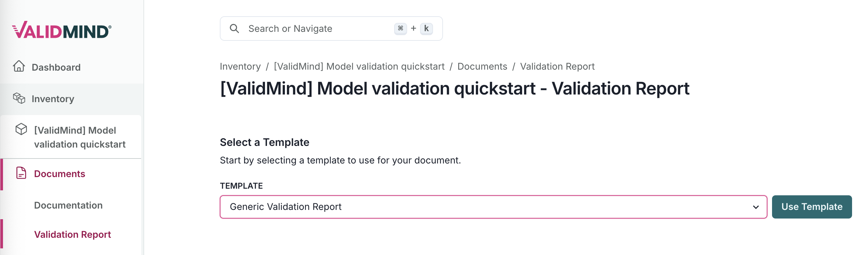The image size is (868, 255).
Task: Select Inventory from the sidebar
Action: 52,98
